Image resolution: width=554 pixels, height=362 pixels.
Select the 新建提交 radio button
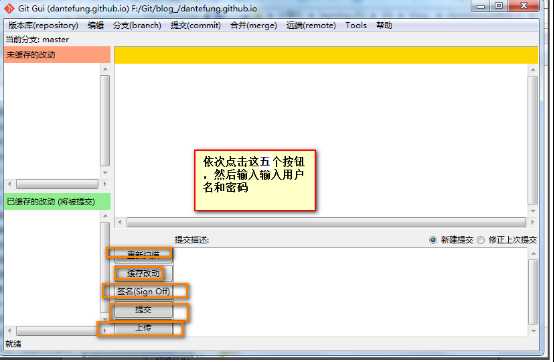pos(433,240)
